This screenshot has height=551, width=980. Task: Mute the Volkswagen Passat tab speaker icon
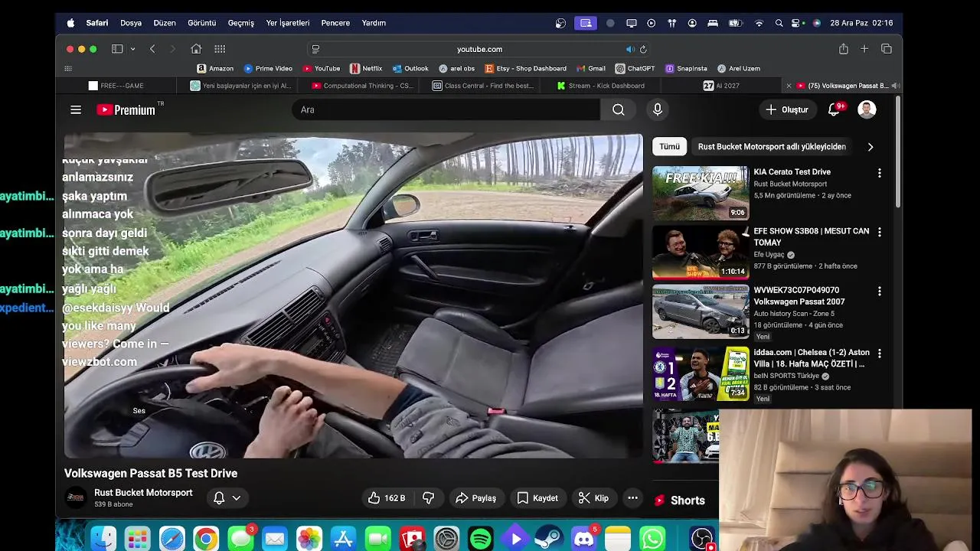[x=895, y=86]
